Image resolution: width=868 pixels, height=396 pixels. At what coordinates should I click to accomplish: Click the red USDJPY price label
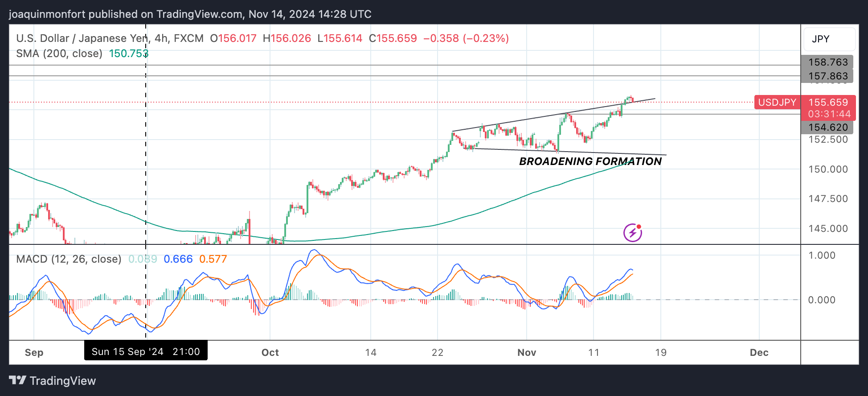(x=777, y=103)
